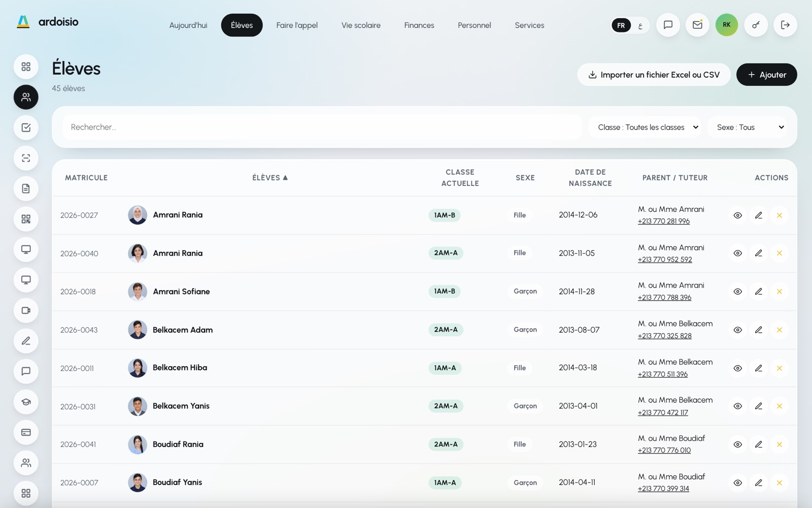This screenshot has width=812, height=508.
Task: View Boudiaf Rania details via eye icon
Action: (x=738, y=444)
